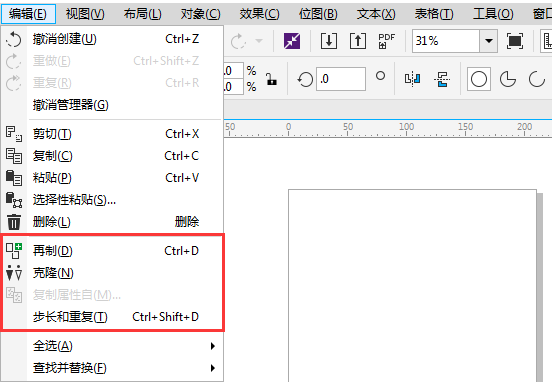Open the 文本(X) menu
This screenshot has width=552, height=382.
pyautogui.click(x=376, y=14)
